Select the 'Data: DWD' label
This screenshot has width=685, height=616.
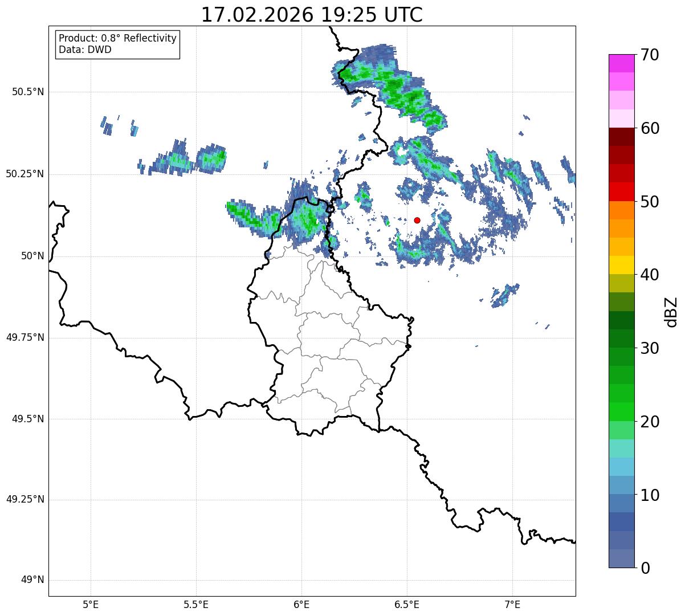point(85,50)
